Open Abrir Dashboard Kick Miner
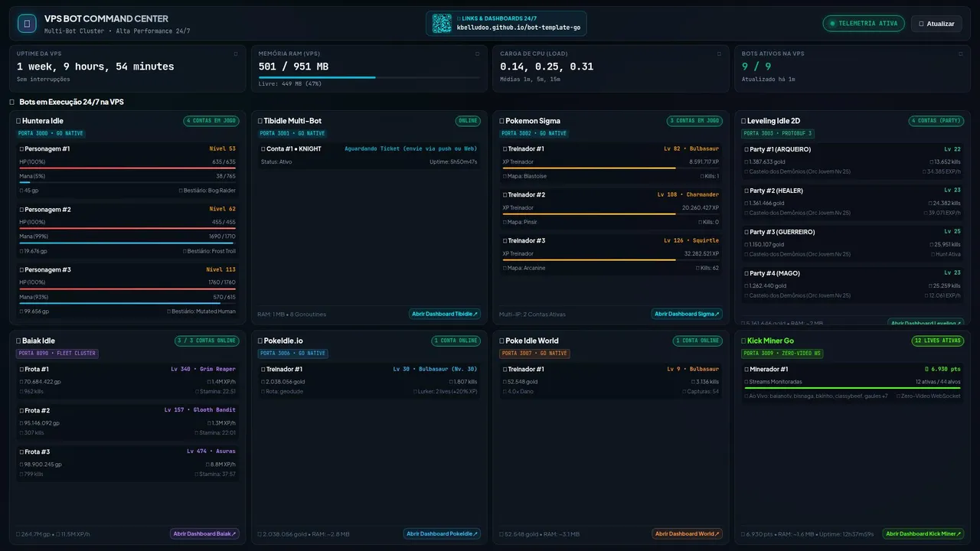The height and width of the screenshot is (551, 980). pos(923,533)
